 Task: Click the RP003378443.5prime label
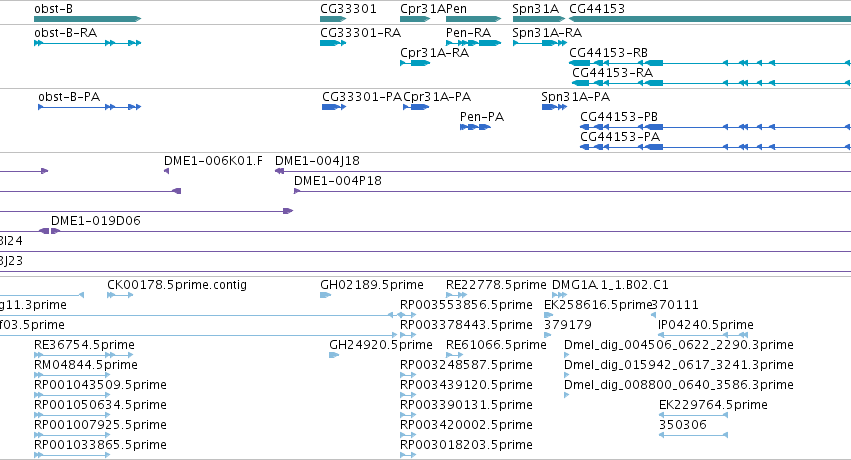click(466, 325)
